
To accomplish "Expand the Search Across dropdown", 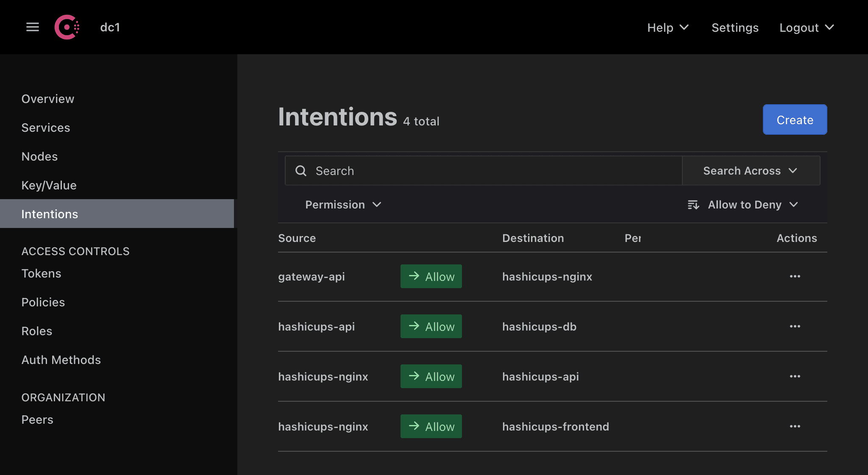I will click(751, 171).
